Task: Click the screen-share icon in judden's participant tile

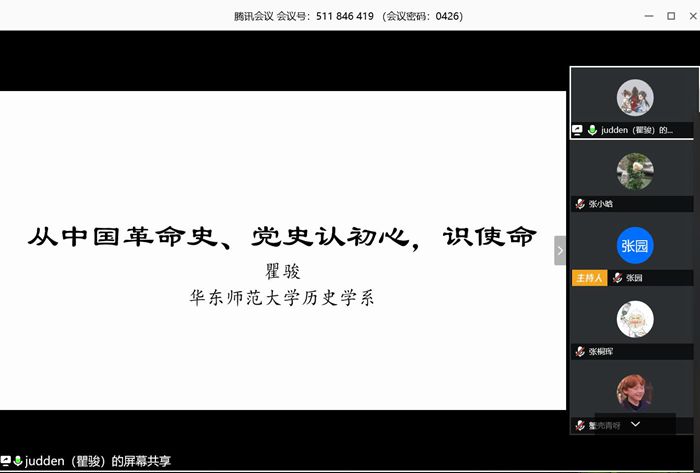Action: (x=577, y=130)
